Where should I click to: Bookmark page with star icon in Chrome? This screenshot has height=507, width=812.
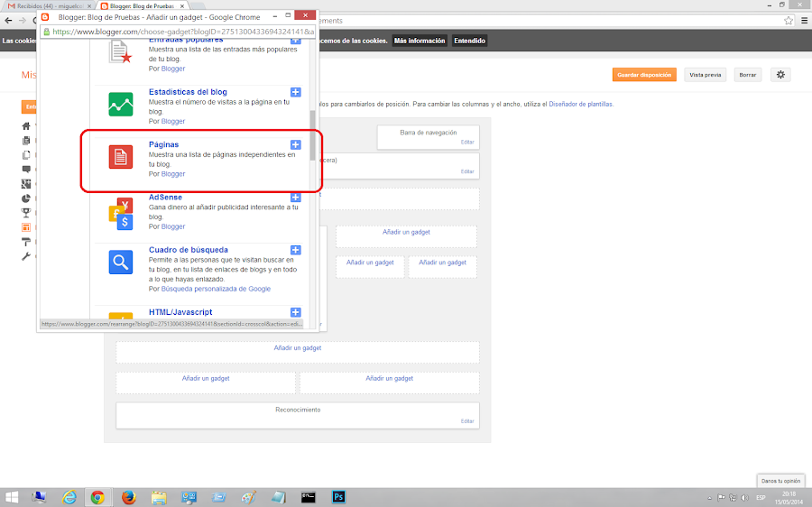click(789, 21)
